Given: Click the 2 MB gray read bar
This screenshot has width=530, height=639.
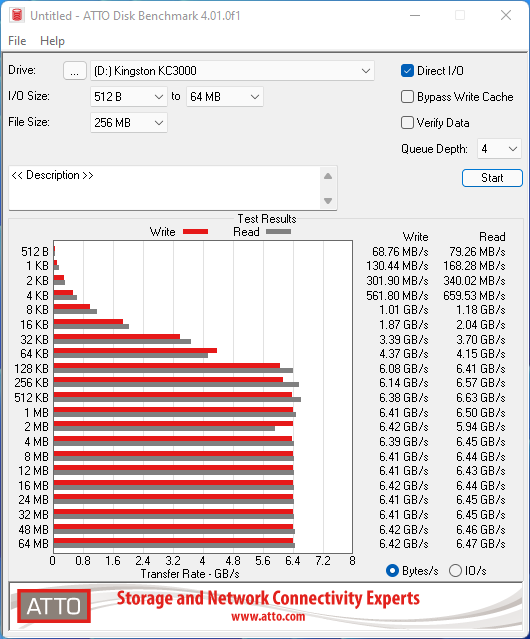Looking at the screenshot, I should pos(164,429).
